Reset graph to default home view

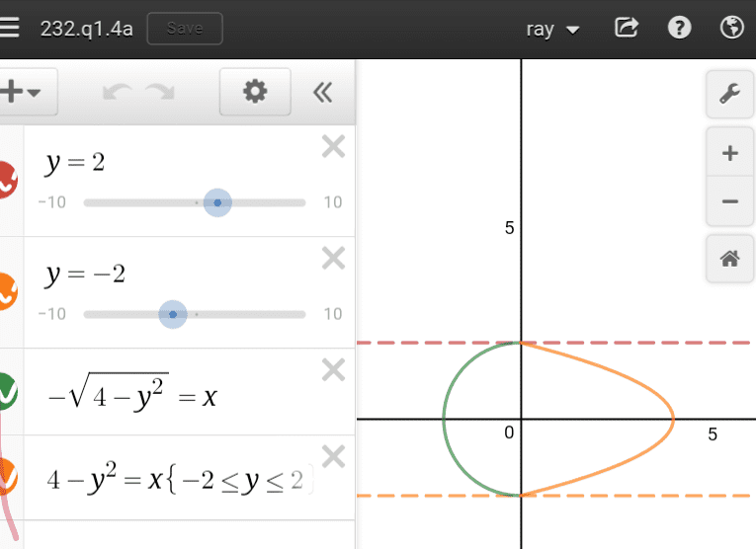(x=730, y=259)
